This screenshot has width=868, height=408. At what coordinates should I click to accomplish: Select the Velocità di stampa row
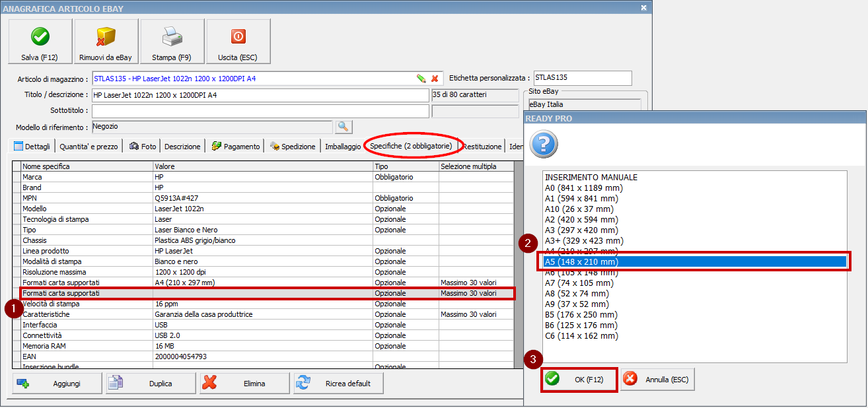pos(263,304)
